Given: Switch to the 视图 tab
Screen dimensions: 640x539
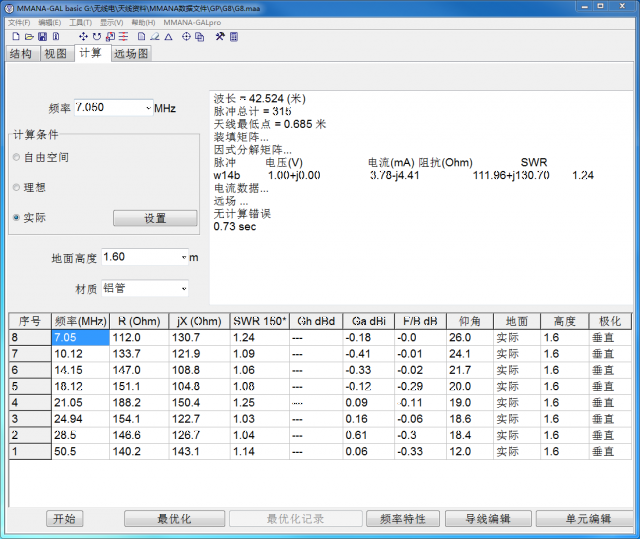Looking at the screenshot, I should pos(57,53).
